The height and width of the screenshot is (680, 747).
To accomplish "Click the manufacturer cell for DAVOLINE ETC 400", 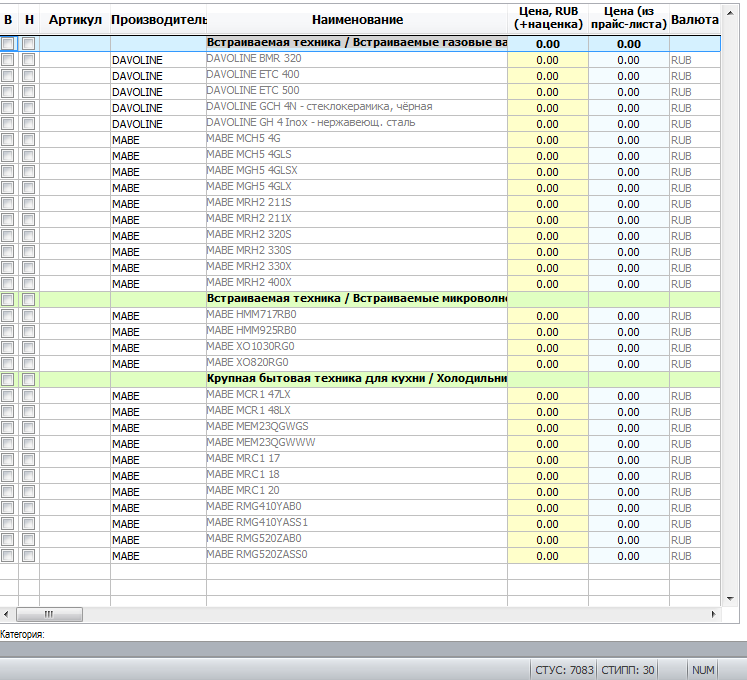I will click(158, 76).
